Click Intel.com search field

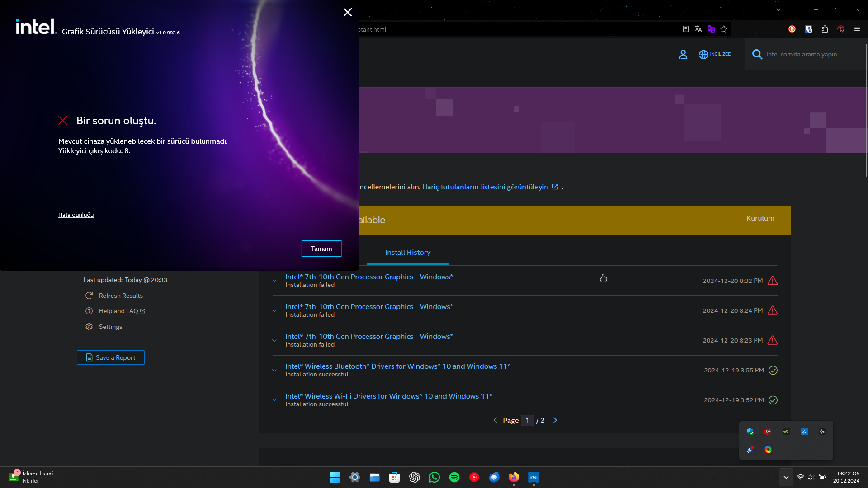(801, 54)
